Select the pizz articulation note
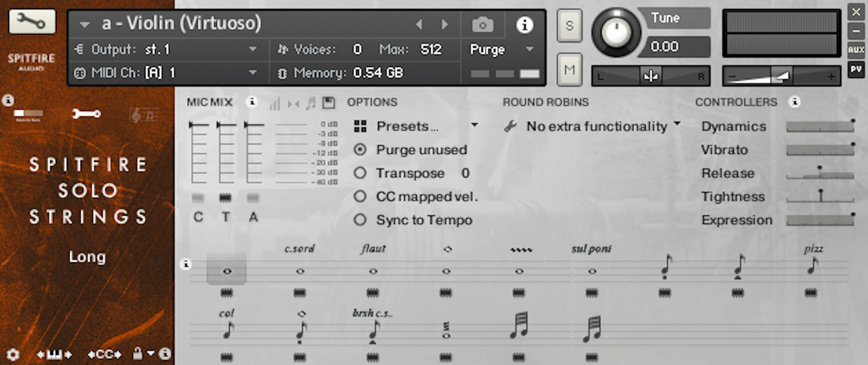868x365 pixels. [812, 266]
